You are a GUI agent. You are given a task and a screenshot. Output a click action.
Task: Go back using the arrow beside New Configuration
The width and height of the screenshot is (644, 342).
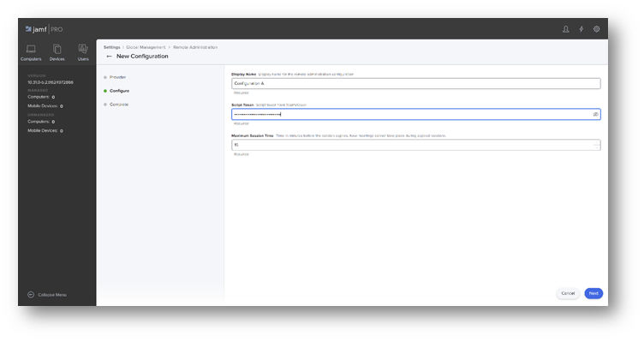click(x=109, y=57)
